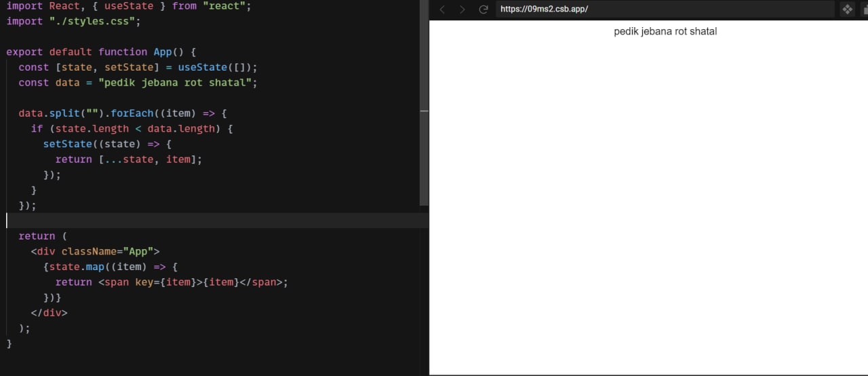This screenshot has height=376, width=868.
Task: Click rendered text 'pedik jebana rot shatal'
Action: click(665, 31)
